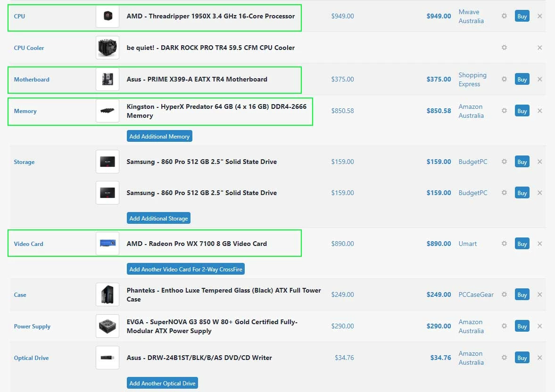Open be quiet! DARK ROCK PRO TR4 link
This screenshot has width=555, height=392.
[211, 48]
